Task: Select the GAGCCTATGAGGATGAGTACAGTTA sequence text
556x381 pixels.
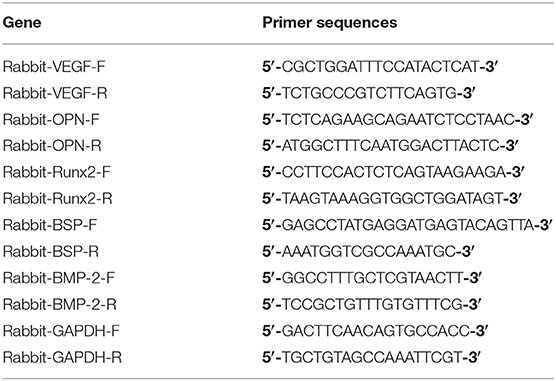Action: tap(408, 225)
